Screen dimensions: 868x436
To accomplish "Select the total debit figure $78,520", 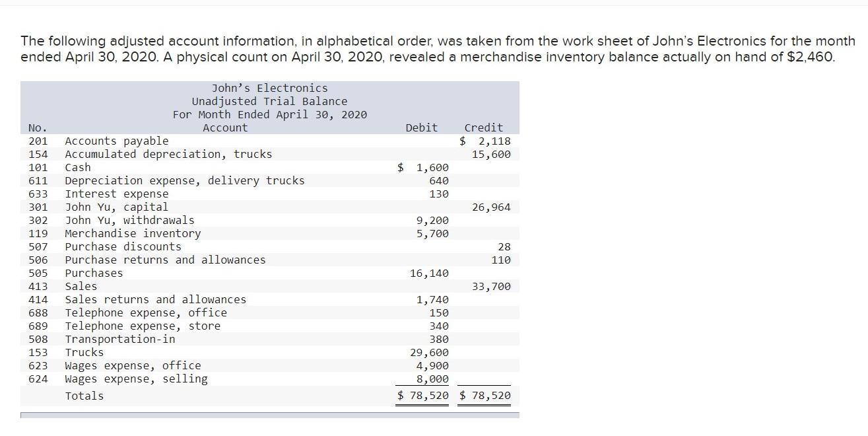I will click(x=423, y=396).
